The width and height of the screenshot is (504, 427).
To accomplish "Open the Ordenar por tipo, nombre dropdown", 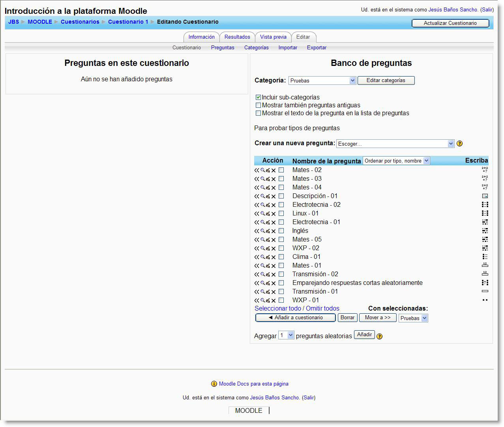I will coord(396,161).
